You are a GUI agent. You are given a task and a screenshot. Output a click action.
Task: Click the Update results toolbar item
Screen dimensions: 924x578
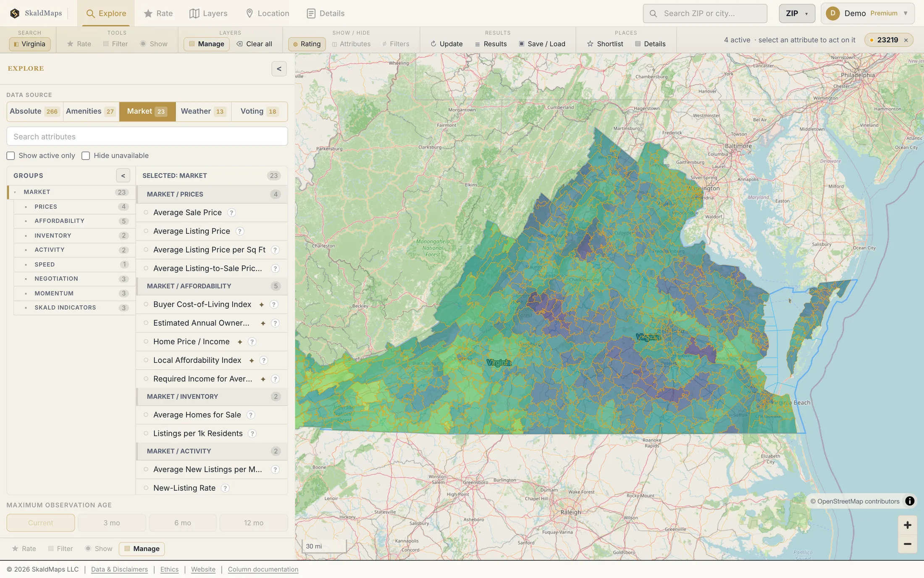(446, 44)
